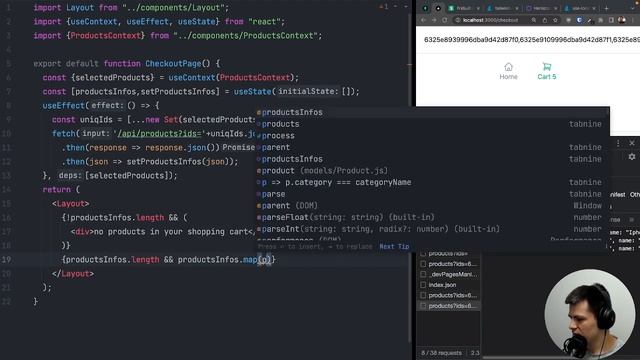
Task: Select the highlighted products?ids=6... request row
Action: 448,306
